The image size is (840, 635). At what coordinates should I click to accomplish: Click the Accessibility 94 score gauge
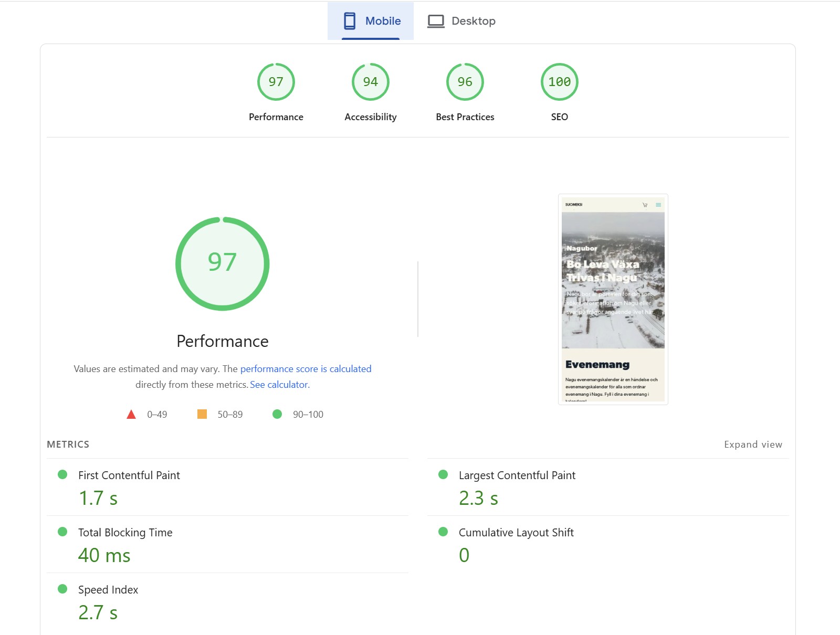[370, 82]
